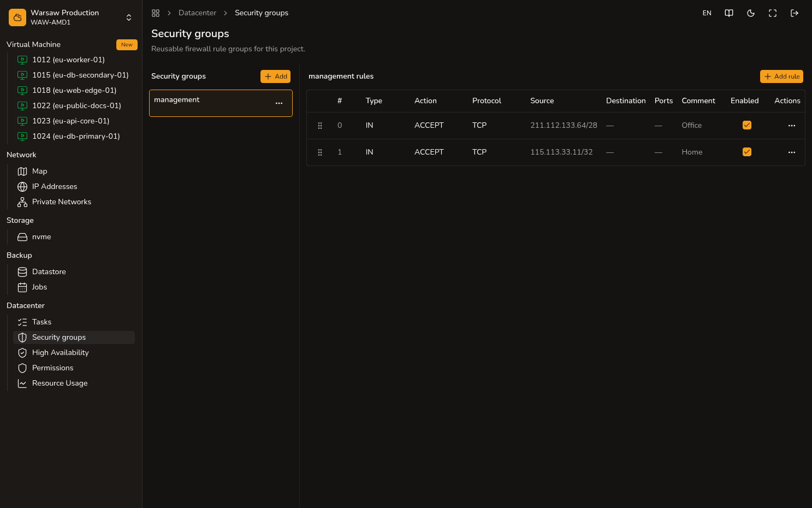812x508 pixels.
Task: Click Security groups breadcrumb
Action: (x=262, y=13)
